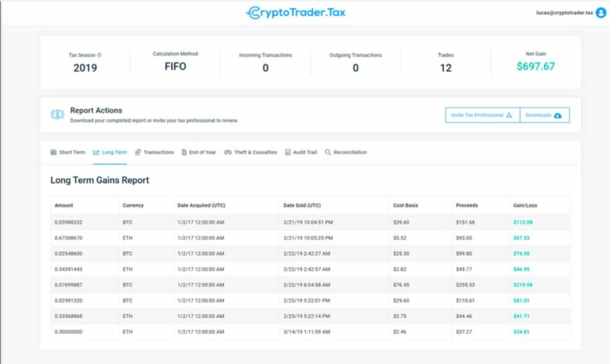Click the gain value $112.08
Image resolution: width=610 pixels, height=364 pixels.
pos(523,222)
